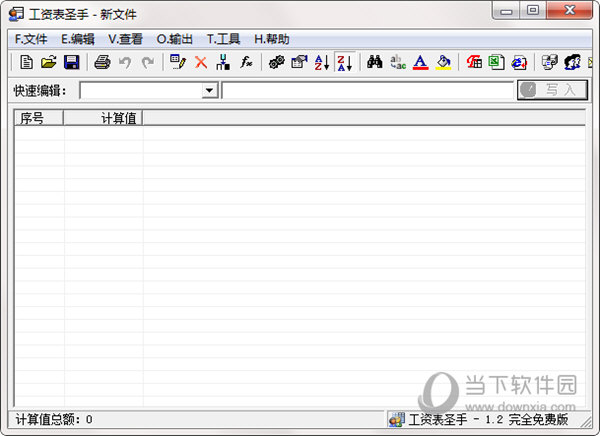Click the green Excel export icon

(x=496, y=62)
